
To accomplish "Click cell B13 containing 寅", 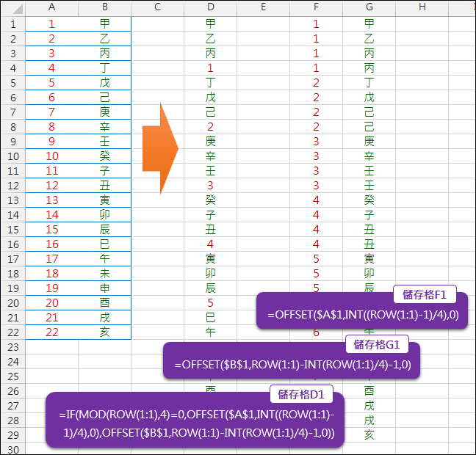I will click(105, 200).
